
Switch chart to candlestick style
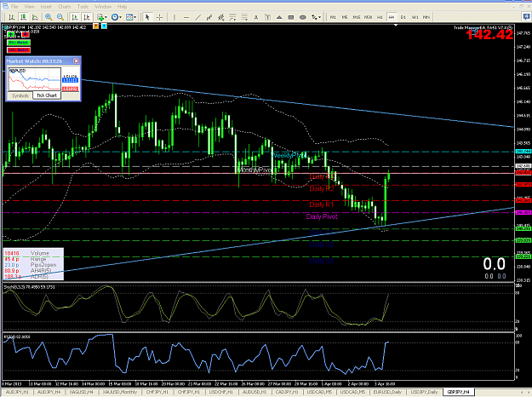coord(23,17)
